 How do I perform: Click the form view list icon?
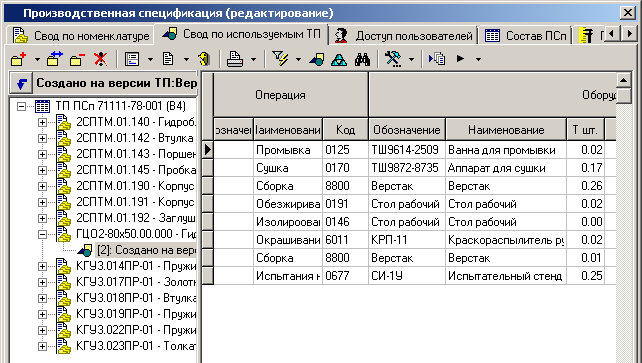[132, 59]
